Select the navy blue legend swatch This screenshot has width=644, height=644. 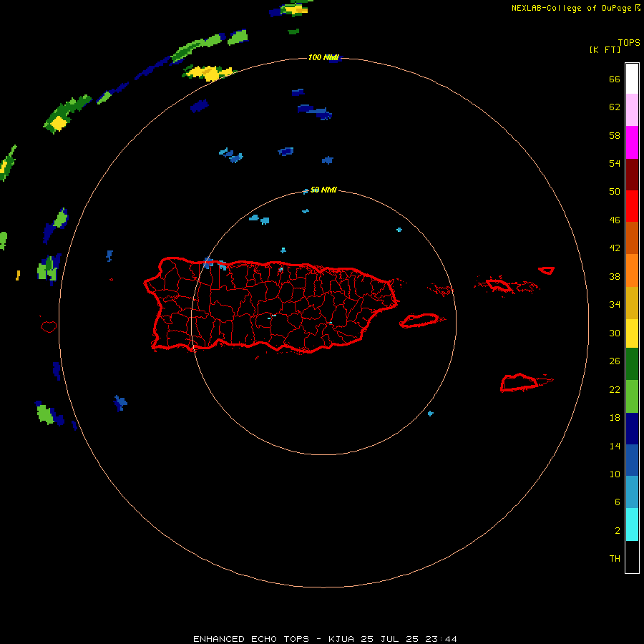pyautogui.click(x=632, y=429)
